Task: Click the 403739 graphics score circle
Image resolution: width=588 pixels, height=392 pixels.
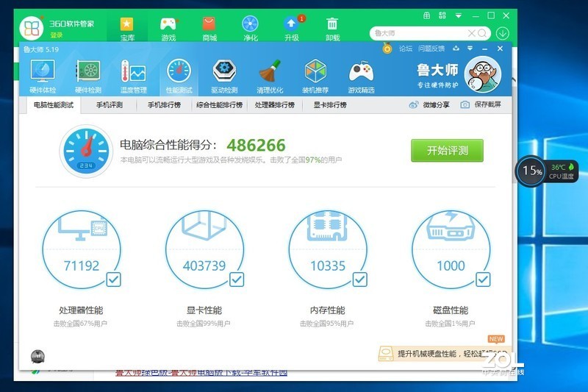Action: (x=204, y=249)
